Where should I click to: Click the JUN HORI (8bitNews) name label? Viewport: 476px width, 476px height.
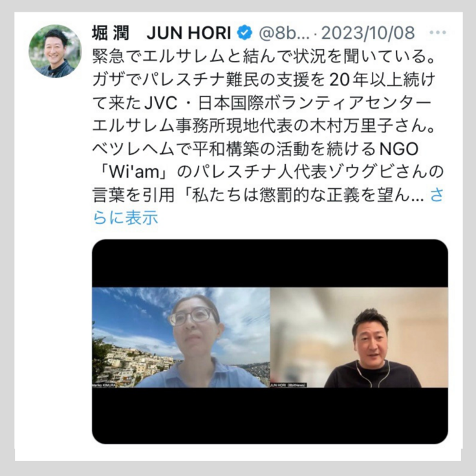click(x=288, y=385)
